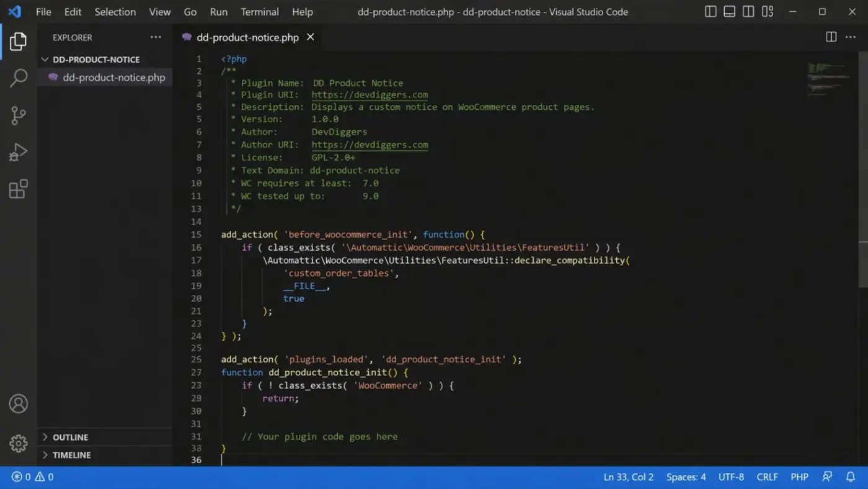Change file encoding via UTF-8

[x=731, y=477]
